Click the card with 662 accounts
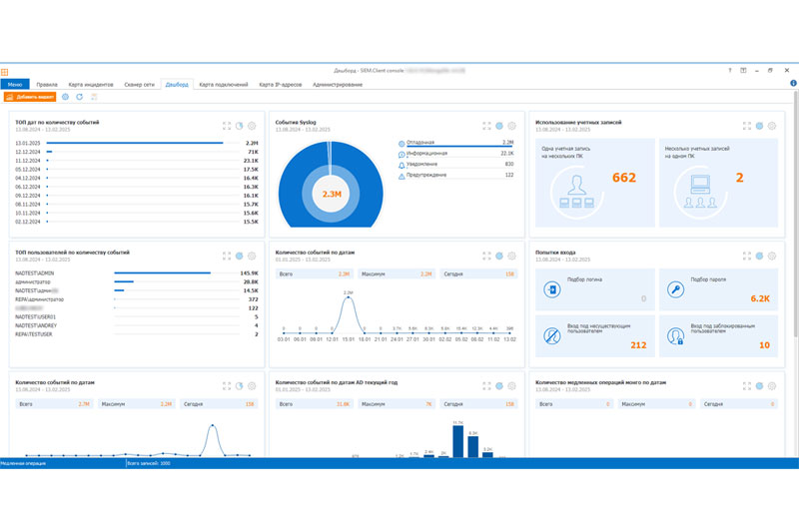This screenshot has width=799, height=532. [x=594, y=183]
